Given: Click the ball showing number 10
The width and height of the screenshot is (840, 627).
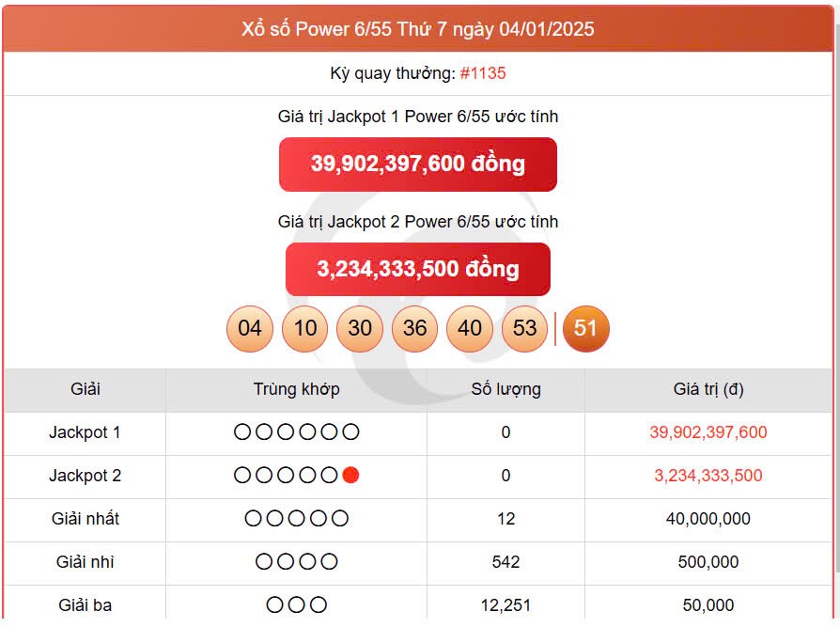Looking at the screenshot, I should point(303,329).
